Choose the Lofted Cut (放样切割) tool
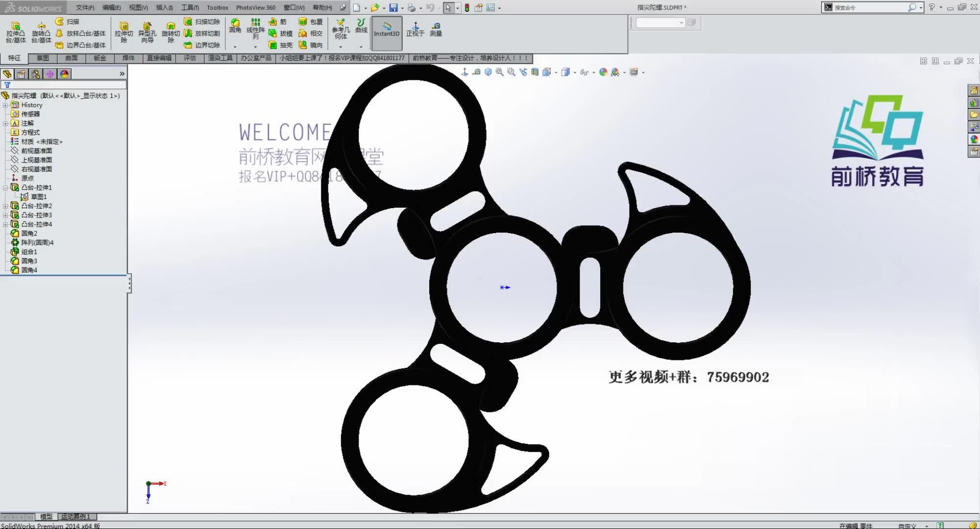This screenshot has width=980, height=529. coord(202,33)
